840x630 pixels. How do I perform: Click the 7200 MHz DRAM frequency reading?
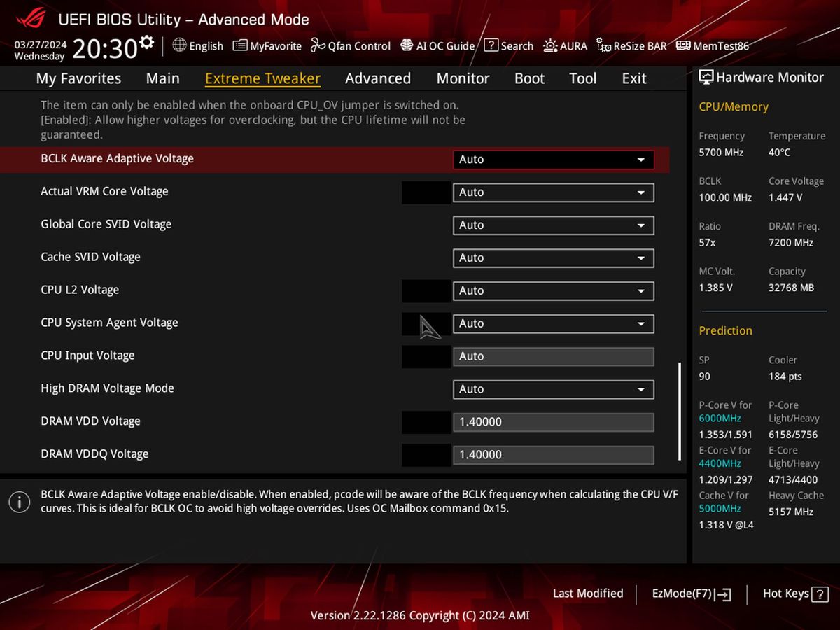tap(791, 243)
